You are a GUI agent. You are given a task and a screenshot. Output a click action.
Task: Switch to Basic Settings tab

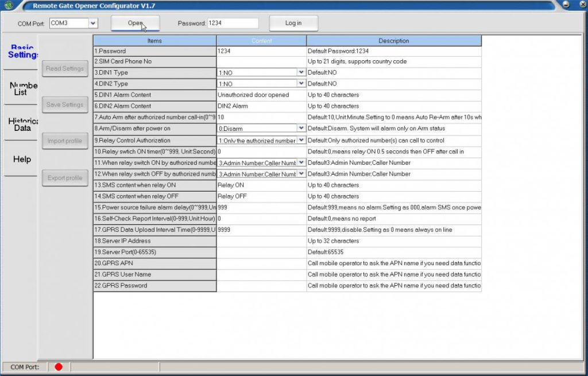point(22,52)
